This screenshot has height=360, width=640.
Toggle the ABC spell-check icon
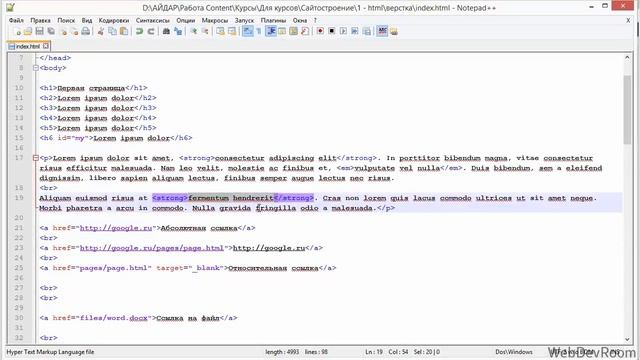point(382,31)
